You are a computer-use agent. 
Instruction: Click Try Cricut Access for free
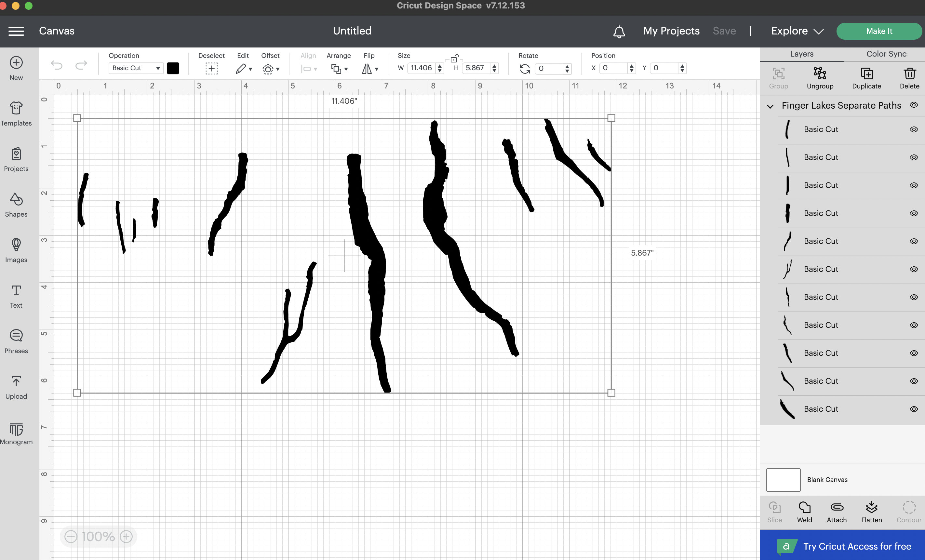point(842,546)
